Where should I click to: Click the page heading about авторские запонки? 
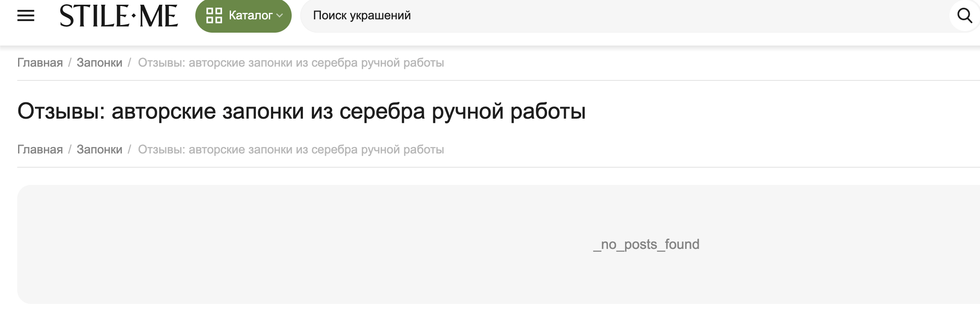click(302, 111)
